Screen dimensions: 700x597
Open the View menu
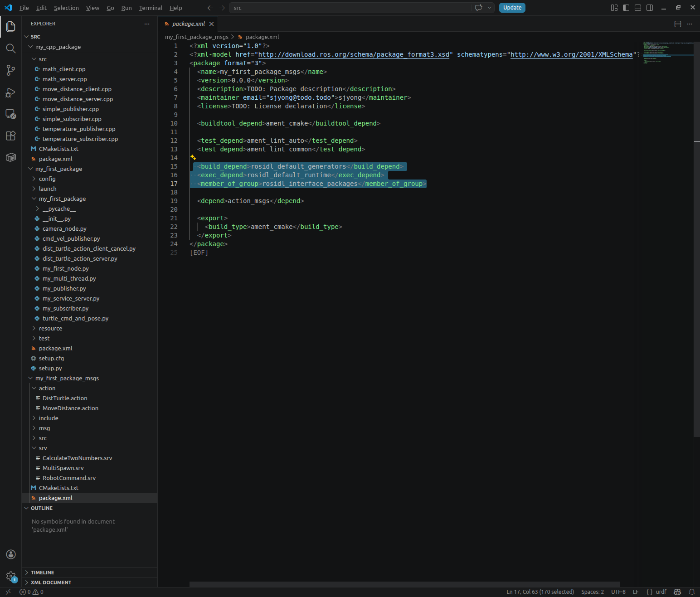(x=92, y=8)
